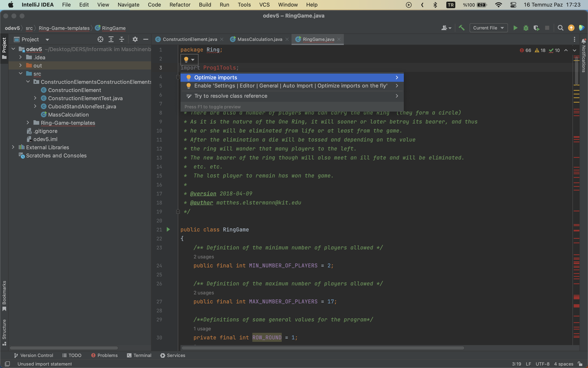Click the Stop process square icon
Screen dimensions: 588x368
tap(547, 28)
